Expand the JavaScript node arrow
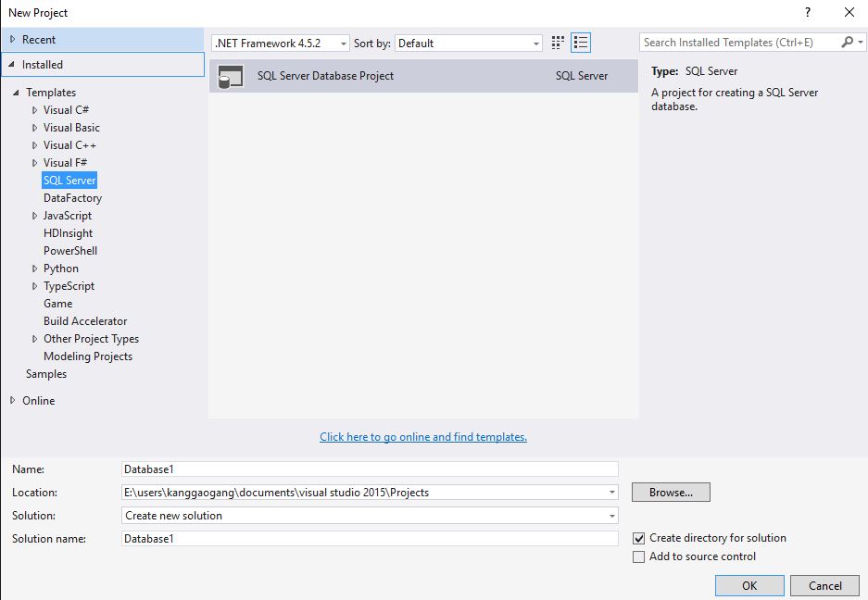 click(x=34, y=216)
